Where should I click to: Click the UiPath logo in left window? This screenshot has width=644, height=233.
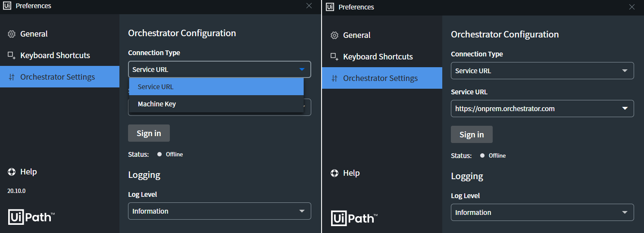pyautogui.click(x=31, y=216)
